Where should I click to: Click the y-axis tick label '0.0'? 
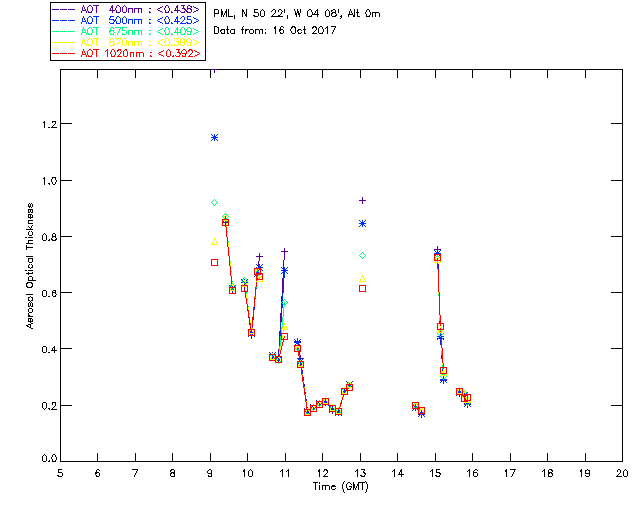pos(49,458)
